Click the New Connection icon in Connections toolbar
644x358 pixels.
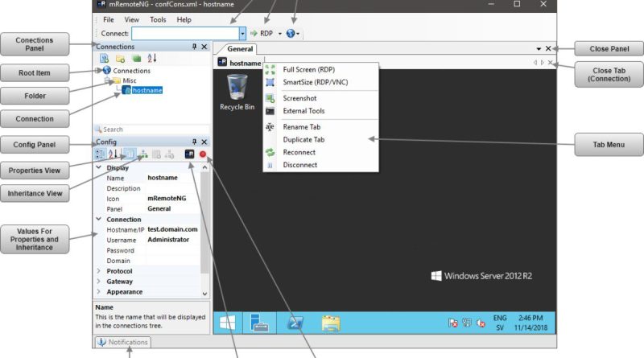(105, 58)
